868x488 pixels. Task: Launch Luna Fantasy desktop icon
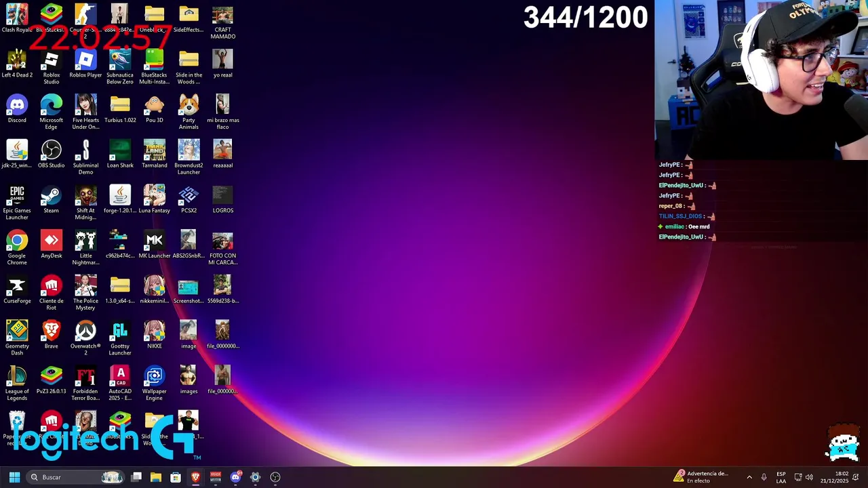pyautogui.click(x=154, y=200)
